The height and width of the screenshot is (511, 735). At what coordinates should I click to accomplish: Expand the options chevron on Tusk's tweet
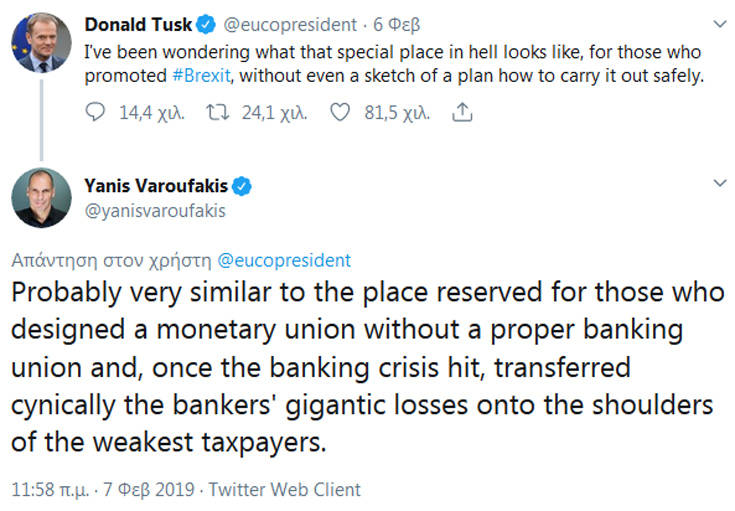coord(719,22)
